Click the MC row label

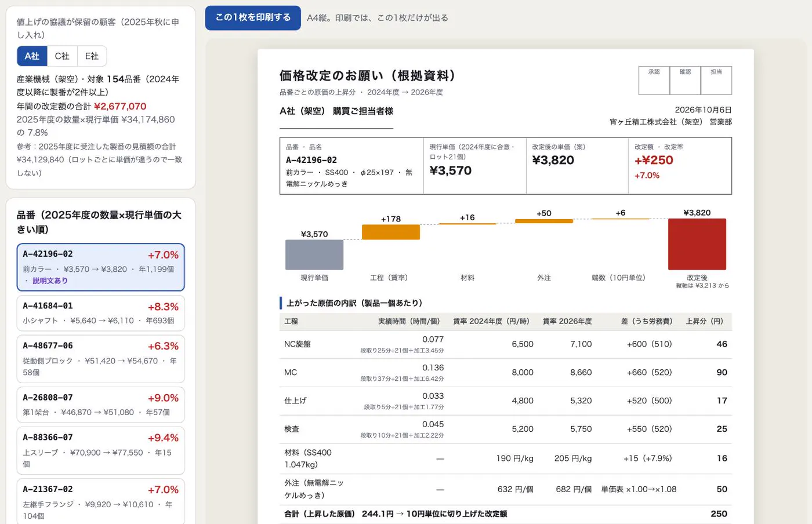tap(291, 373)
